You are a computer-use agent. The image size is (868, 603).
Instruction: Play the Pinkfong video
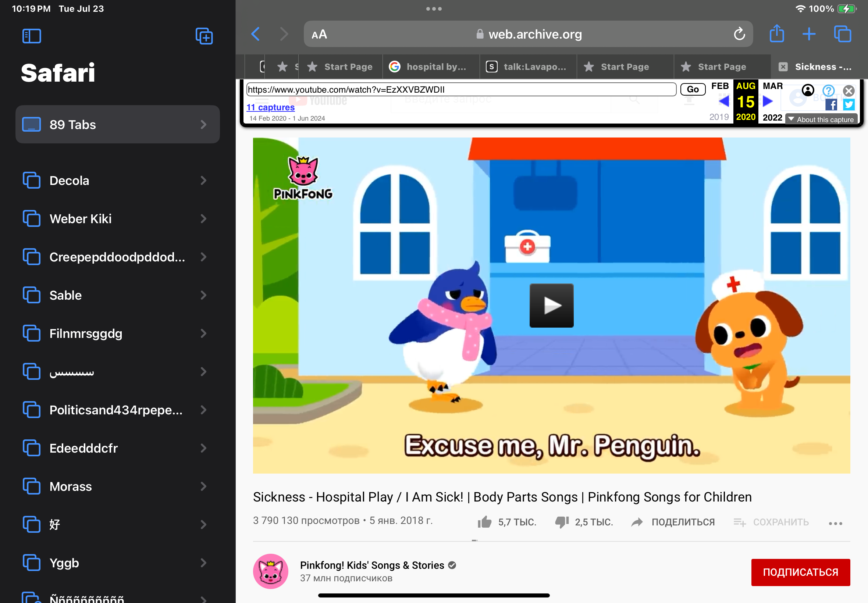pyautogui.click(x=551, y=305)
